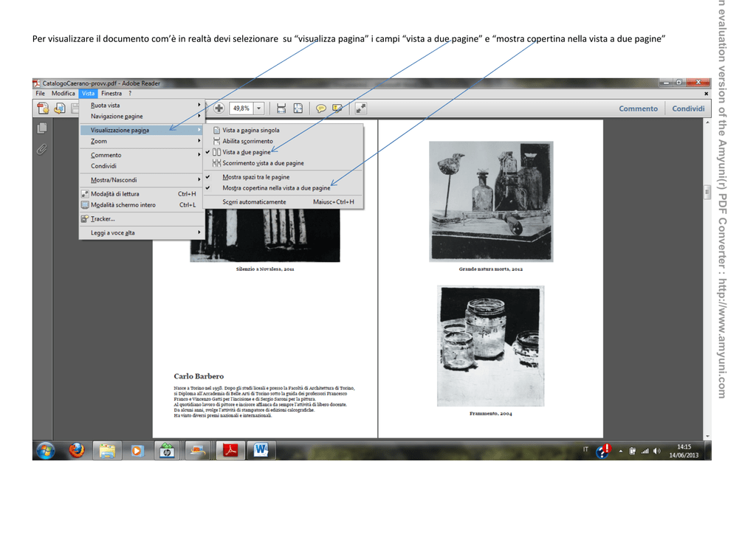Image resolution: width=756 pixels, height=535 pixels.
Task: Toggle Vista a due pagine checkmark
Action: pyautogui.click(x=283, y=152)
